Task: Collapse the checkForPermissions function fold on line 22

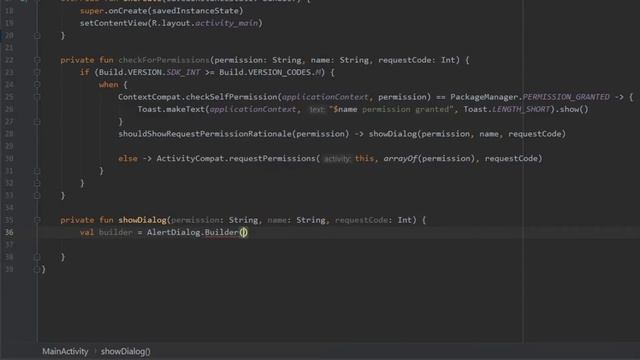Action: pyautogui.click(x=37, y=60)
